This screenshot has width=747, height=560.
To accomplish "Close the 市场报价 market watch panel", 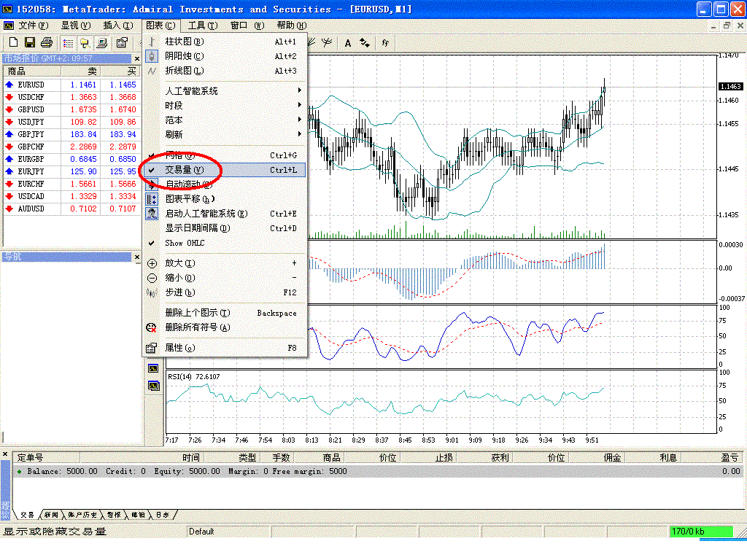I will (137, 58).
